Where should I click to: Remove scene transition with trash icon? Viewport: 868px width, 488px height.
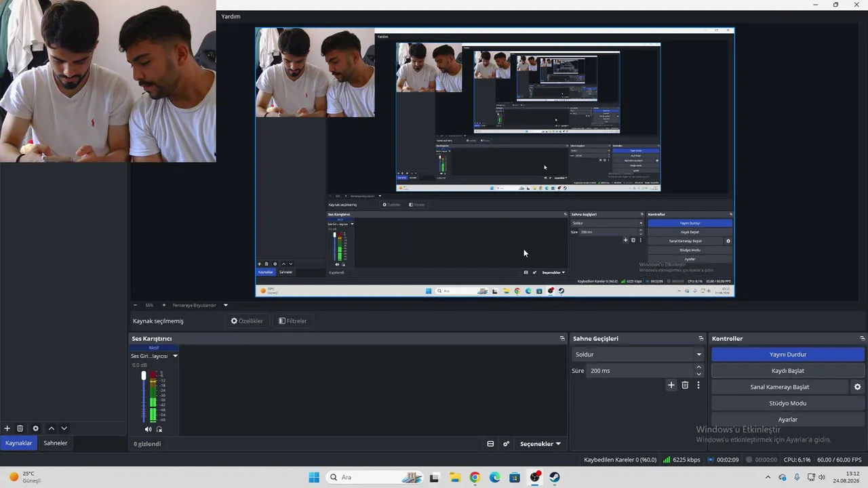coord(685,385)
